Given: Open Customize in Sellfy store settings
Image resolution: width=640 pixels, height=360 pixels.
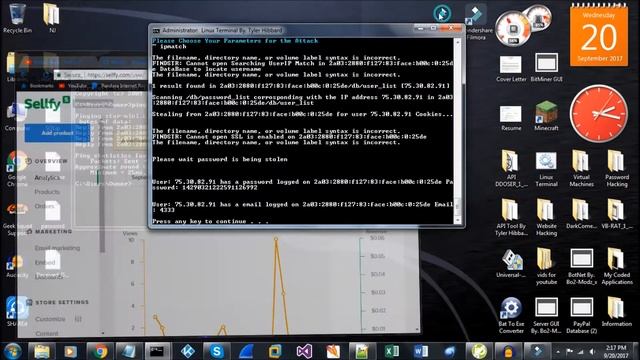Looking at the screenshot, I should point(50,319).
